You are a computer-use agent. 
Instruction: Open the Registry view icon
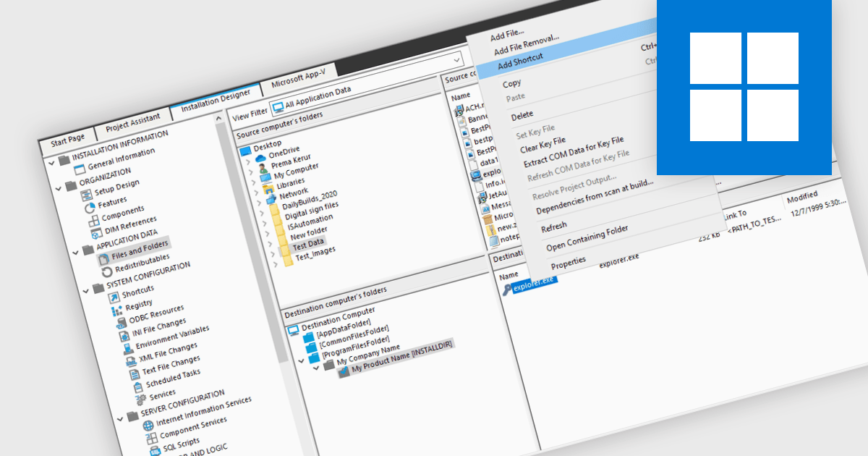(116, 311)
